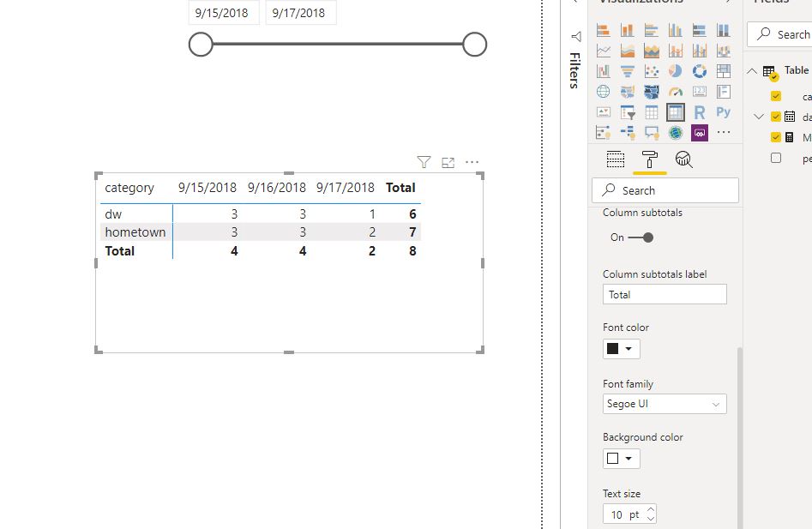The image size is (812, 529).
Task: Switch to the Format paint roller tab
Action: click(649, 159)
